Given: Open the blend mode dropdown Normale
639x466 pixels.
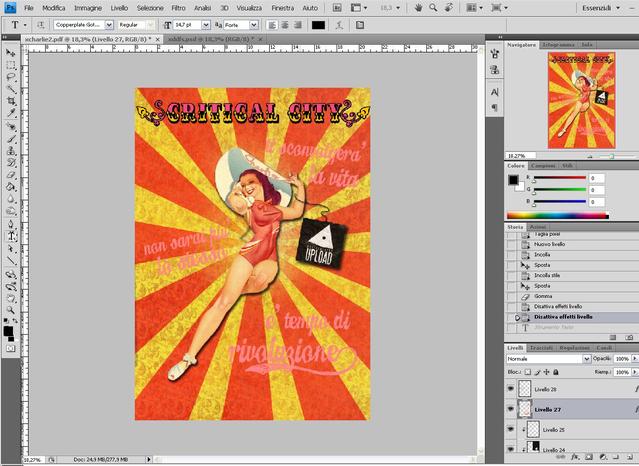Looking at the screenshot, I should pyautogui.click(x=586, y=359).
